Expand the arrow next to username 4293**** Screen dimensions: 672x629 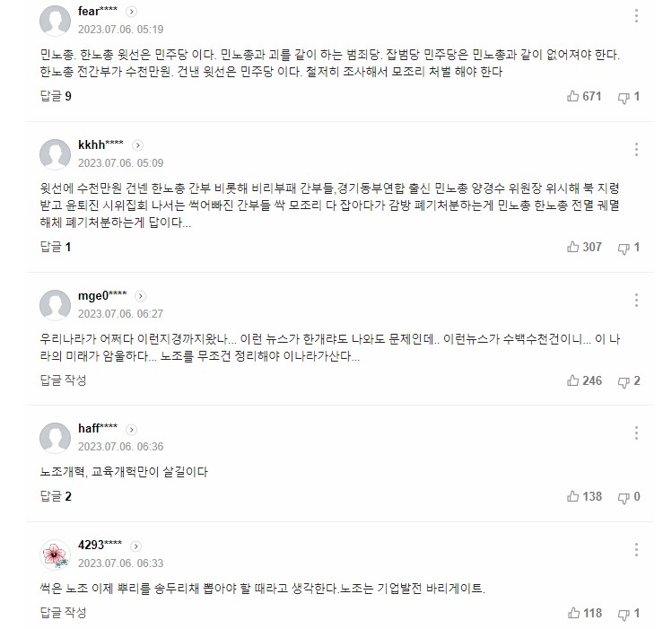pos(135,546)
